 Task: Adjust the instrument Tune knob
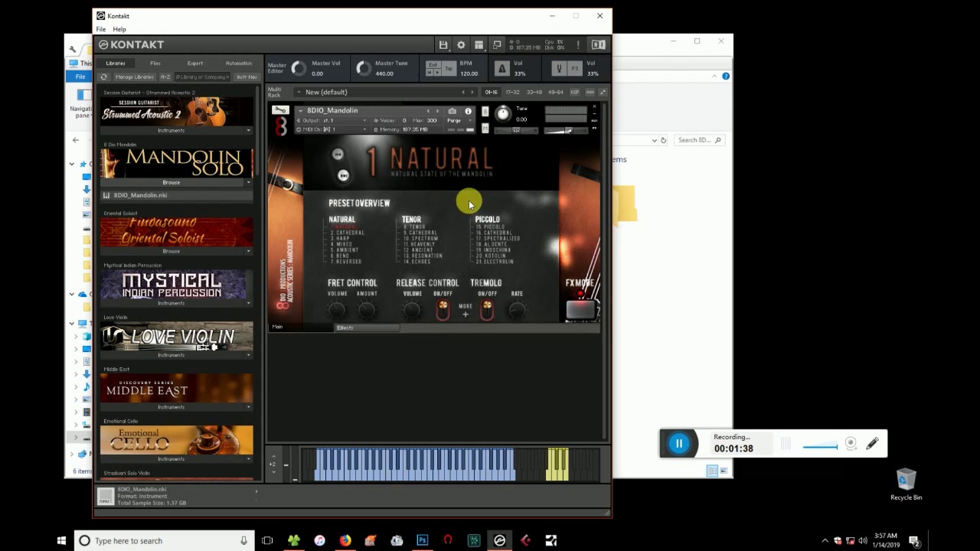pyautogui.click(x=503, y=114)
